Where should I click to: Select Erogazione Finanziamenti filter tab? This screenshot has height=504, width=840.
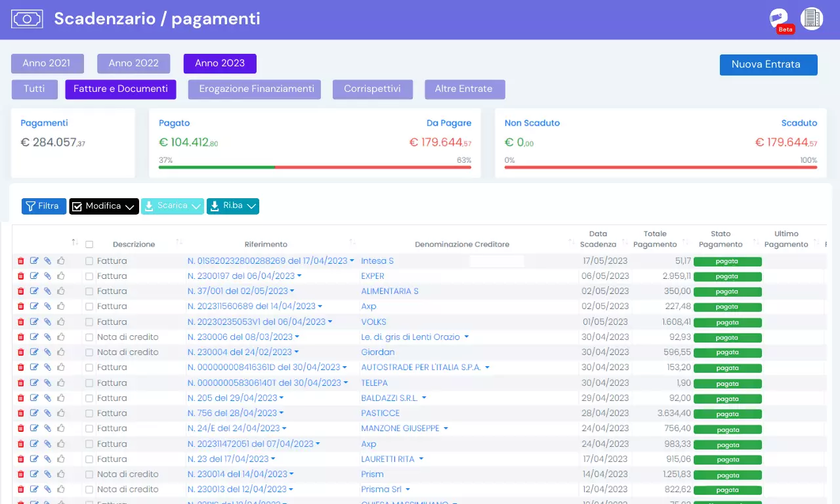coord(255,89)
